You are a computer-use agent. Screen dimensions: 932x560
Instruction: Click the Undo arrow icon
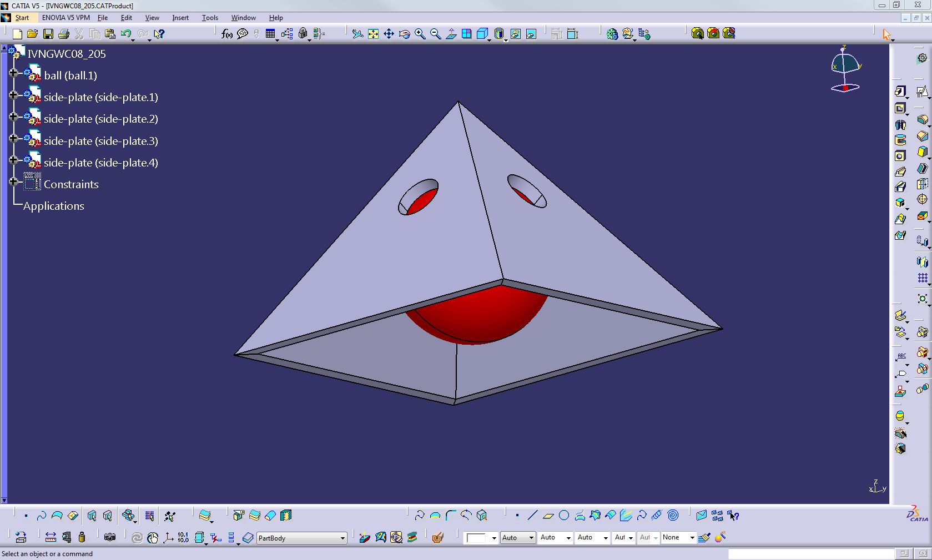(x=126, y=34)
